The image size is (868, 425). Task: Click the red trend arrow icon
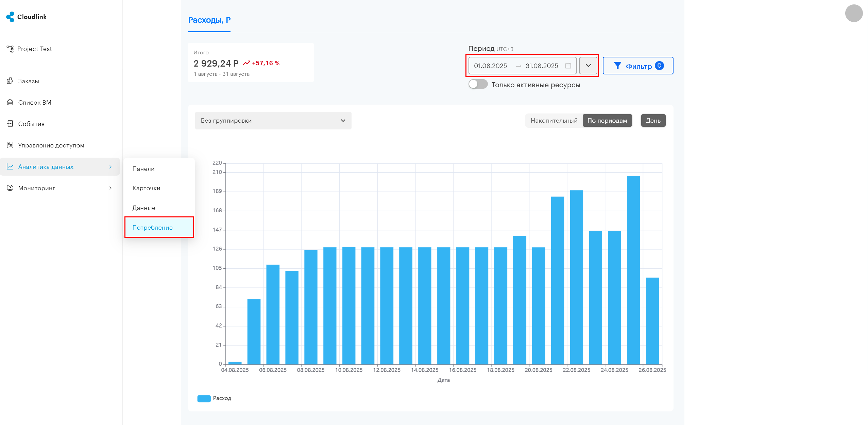pyautogui.click(x=246, y=63)
